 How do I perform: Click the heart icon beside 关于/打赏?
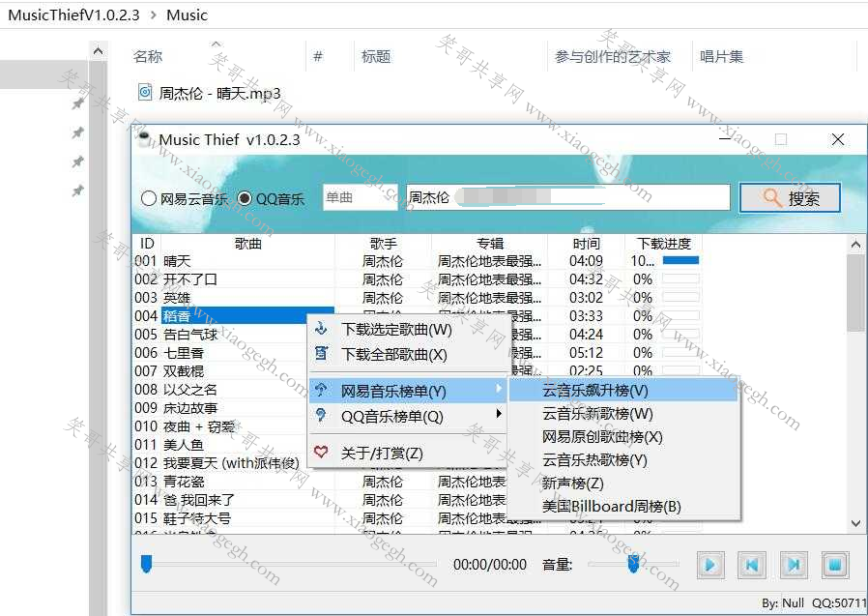[x=321, y=452]
